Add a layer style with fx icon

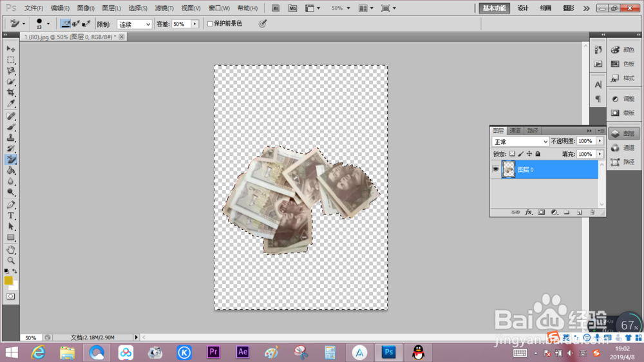tap(529, 213)
